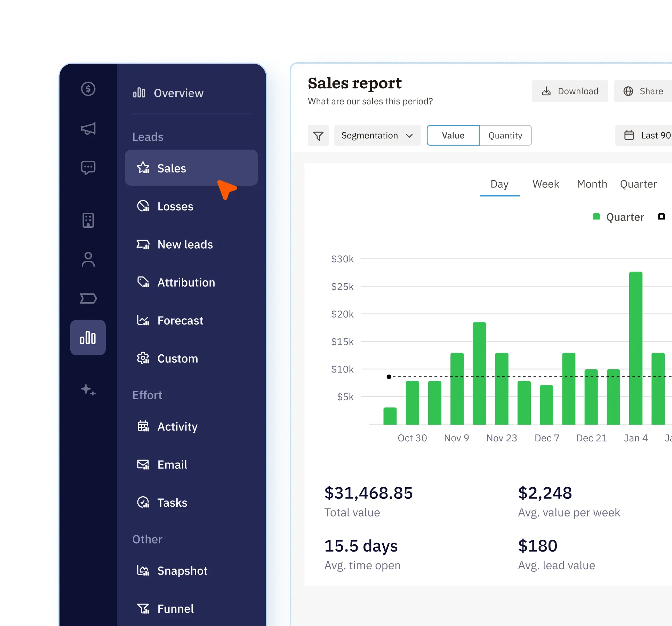This screenshot has width=672, height=626.
Task: Click the label tag pipeline icon
Action: (x=88, y=298)
